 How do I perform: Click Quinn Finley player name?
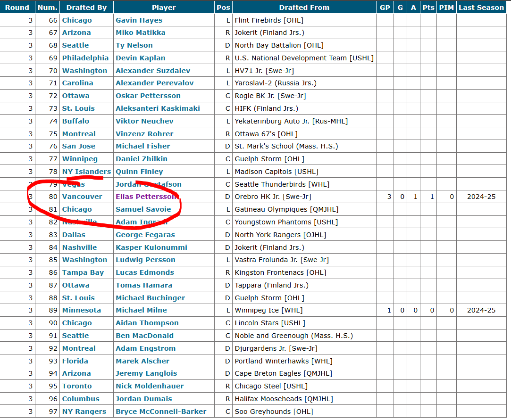[139, 172]
